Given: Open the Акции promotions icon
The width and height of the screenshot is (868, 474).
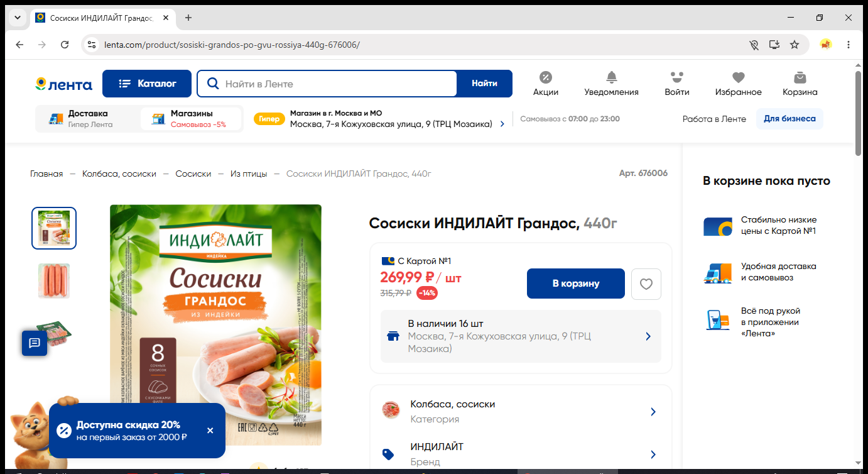Looking at the screenshot, I should pyautogui.click(x=546, y=84).
